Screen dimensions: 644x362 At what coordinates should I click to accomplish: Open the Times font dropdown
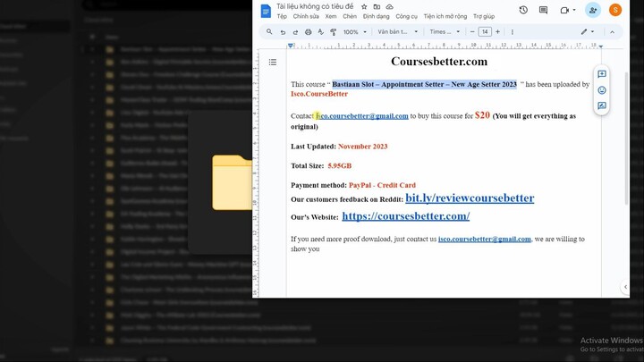pyautogui.click(x=445, y=31)
